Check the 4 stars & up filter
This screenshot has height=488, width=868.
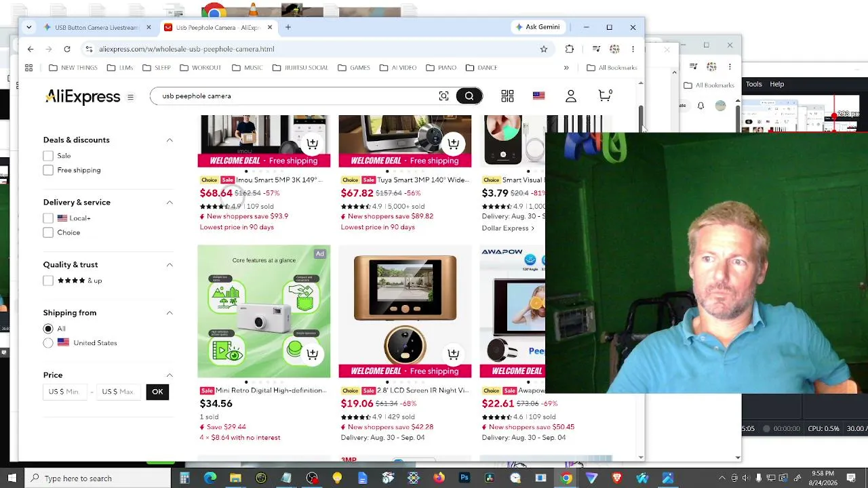[x=48, y=281]
